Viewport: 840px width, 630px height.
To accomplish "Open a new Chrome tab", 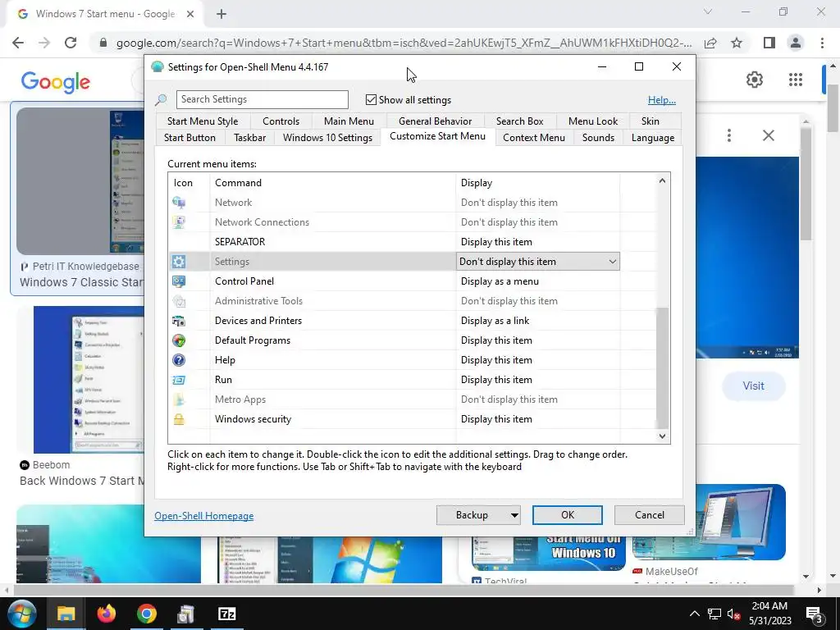I will (x=221, y=14).
